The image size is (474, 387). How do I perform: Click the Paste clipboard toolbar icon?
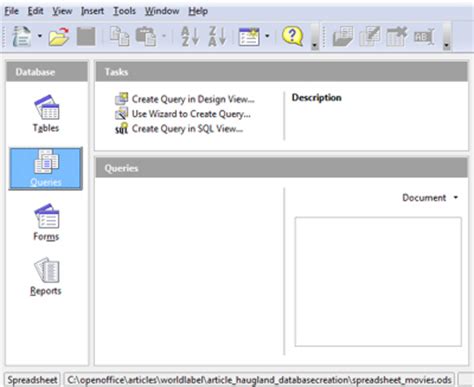pos(146,36)
